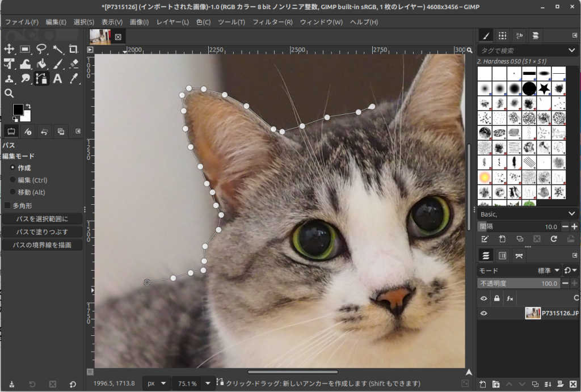The height and width of the screenshot is (392, 581).
Task: Select the Zoom magnifier tool
Action: 9,93
